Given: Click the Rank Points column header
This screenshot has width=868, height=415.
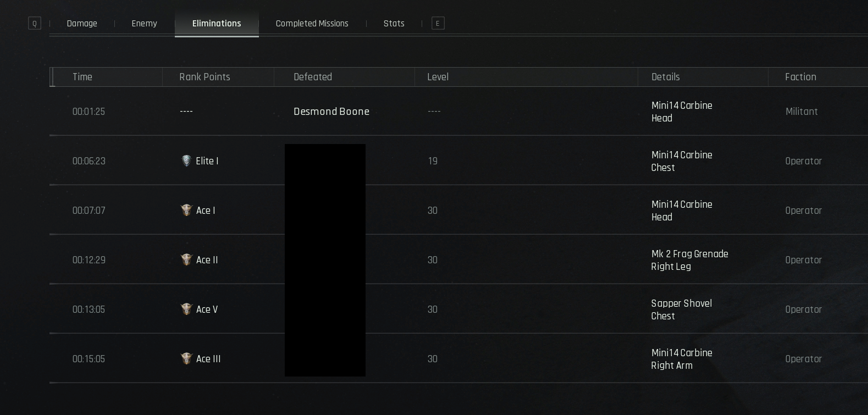Looking at the screenshot, I should click(x=204, y=77).
